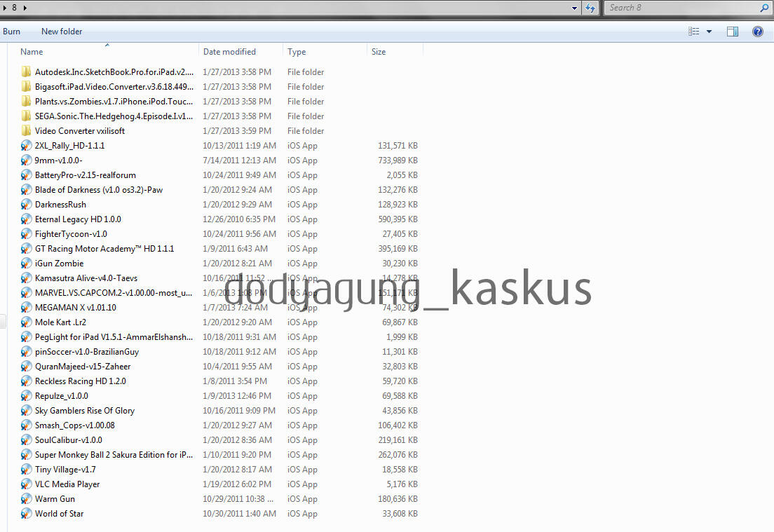Open the Help question mark icon

pos(758,32)
